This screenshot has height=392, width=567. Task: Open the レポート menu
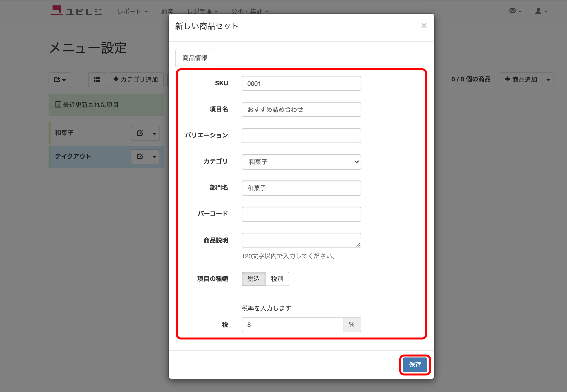(x=132, y=11)
